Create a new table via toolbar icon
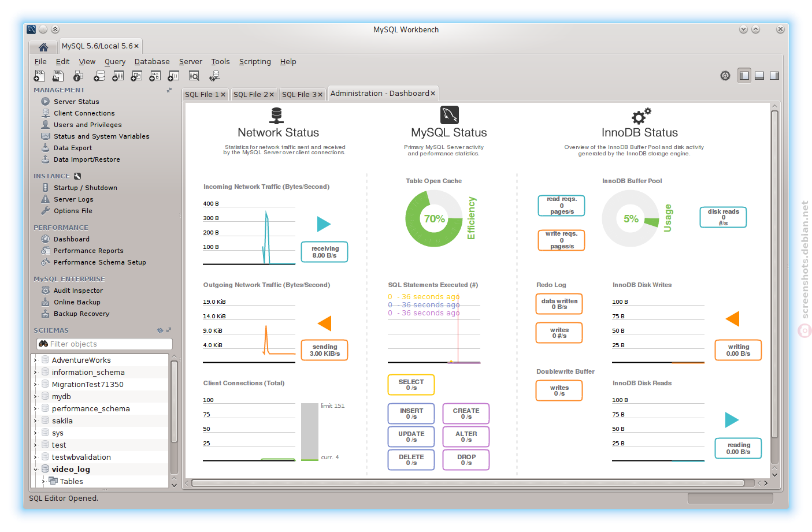812x532 pixels. pos(118,76)
